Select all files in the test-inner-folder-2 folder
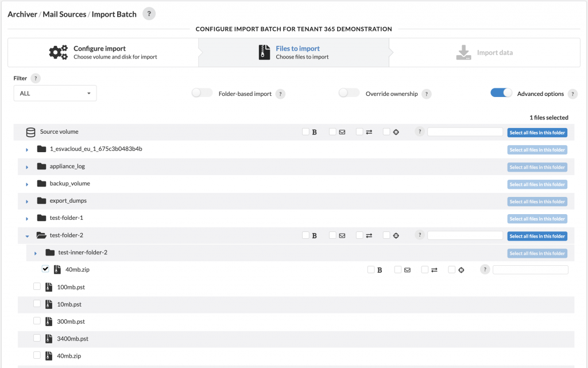Screen dimensions: 588x368 (537, 253)
